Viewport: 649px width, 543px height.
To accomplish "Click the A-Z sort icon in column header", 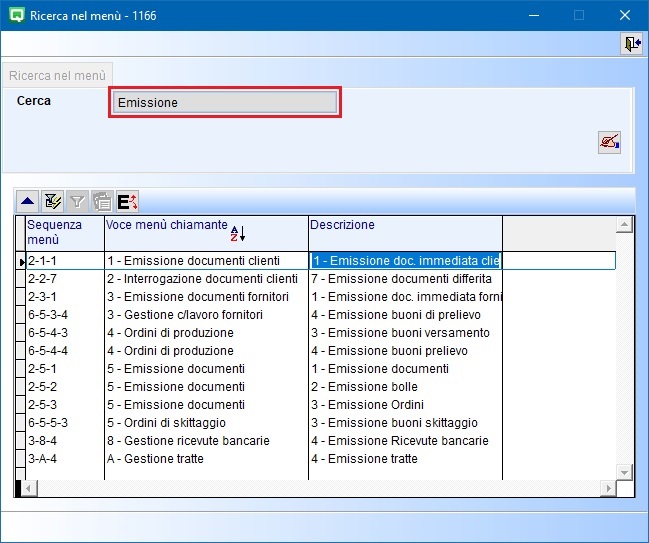I will coord(238,233).
